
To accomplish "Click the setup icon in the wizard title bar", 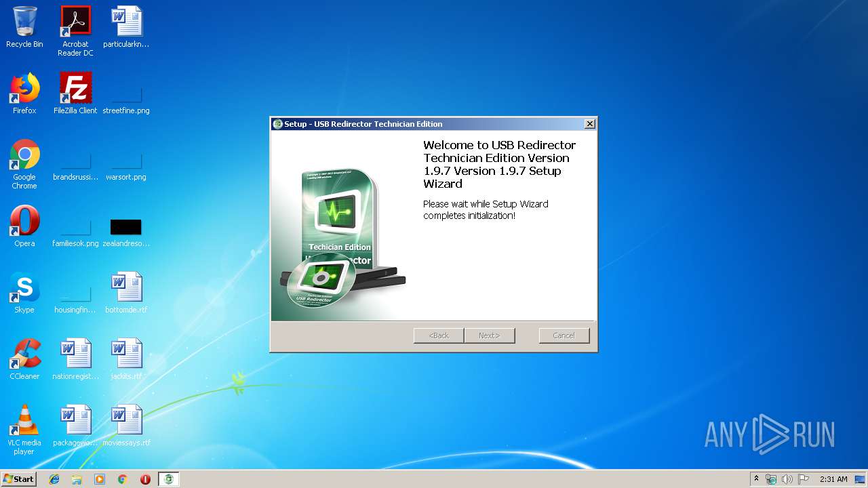I will [x=277, y=124].
